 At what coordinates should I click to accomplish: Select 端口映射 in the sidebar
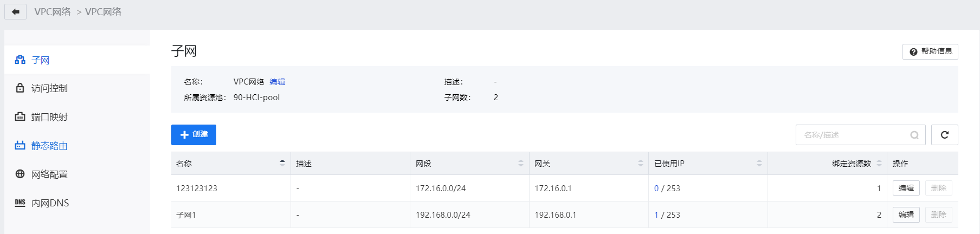(77, 116)
